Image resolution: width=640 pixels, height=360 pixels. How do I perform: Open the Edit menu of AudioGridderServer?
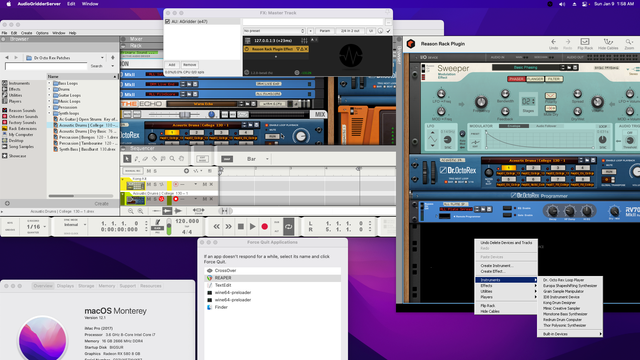coord(71,4)
